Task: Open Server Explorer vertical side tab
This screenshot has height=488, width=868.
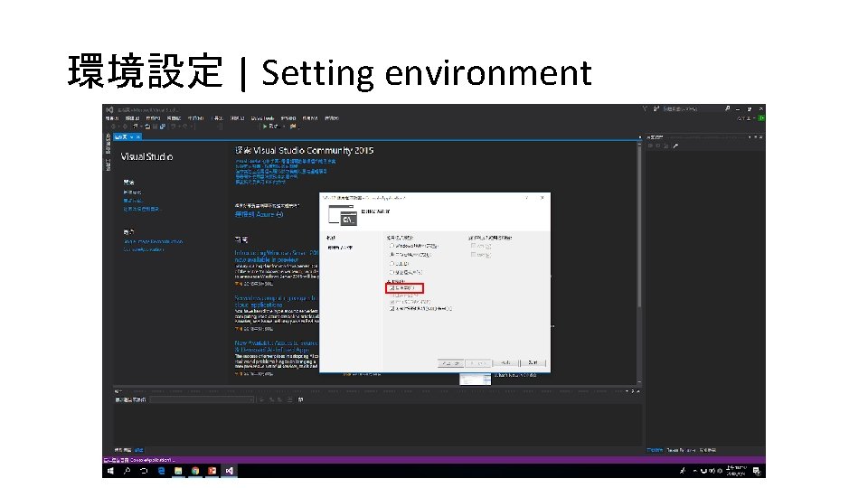Action: pyautogui.click(x=108, y=144)
